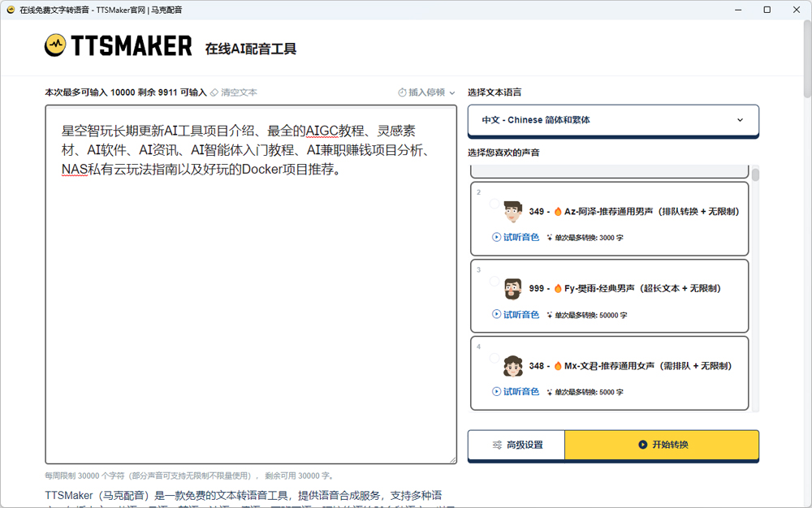Play preview icon for voice 349
Viewport: 812px width, 508px height.
pos(496,237)
